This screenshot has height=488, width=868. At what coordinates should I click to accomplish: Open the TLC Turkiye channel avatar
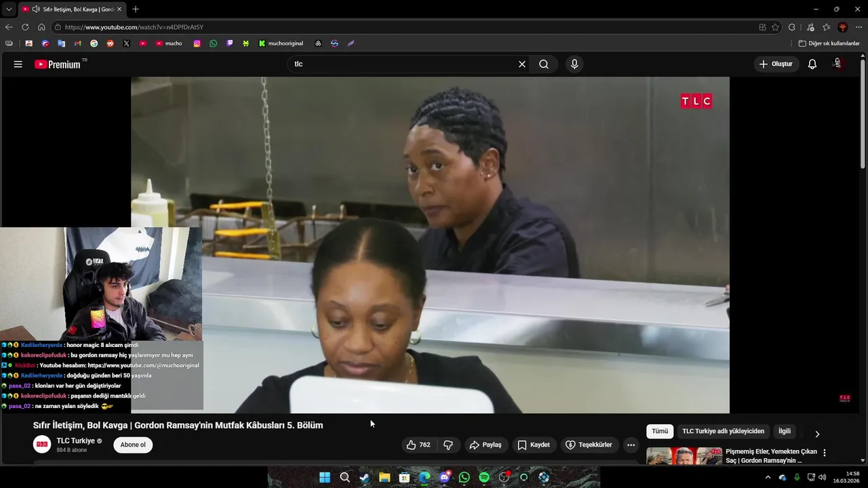(x=42, y=445)
